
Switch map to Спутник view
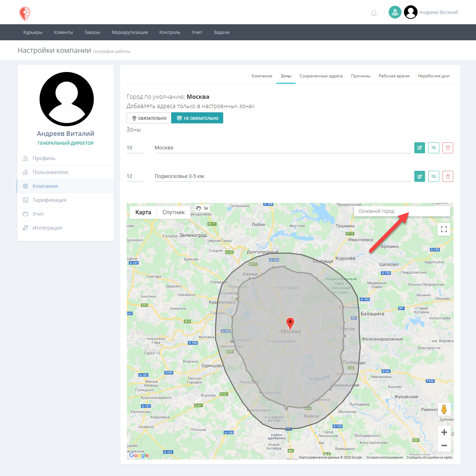coord(174,213)
